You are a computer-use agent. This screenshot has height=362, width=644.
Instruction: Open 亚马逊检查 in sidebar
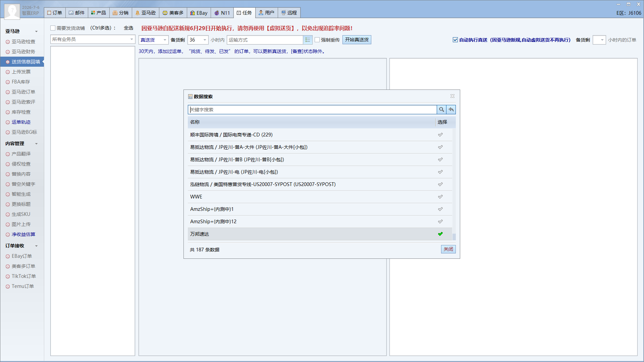tap(23, 42)
